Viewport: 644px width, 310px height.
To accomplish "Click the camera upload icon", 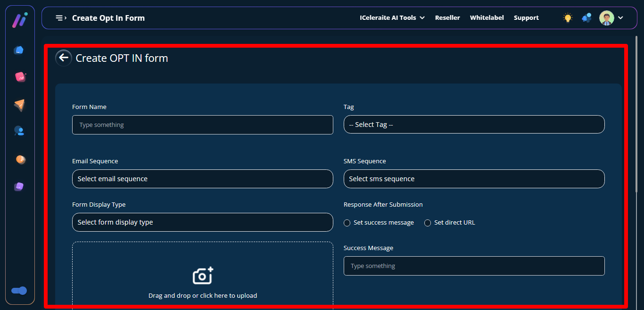I will click(203, 276).
